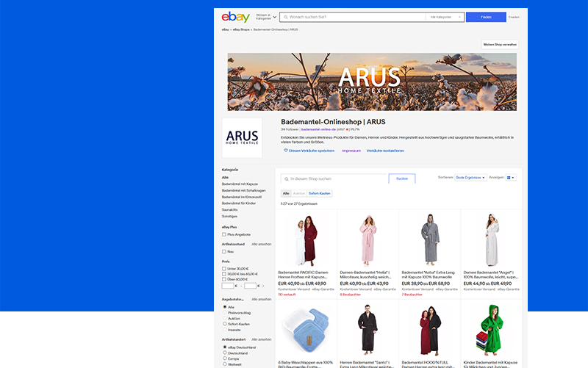Select the Weltweit location radio
Screen dimensions: 588x368
pos(225,364)
